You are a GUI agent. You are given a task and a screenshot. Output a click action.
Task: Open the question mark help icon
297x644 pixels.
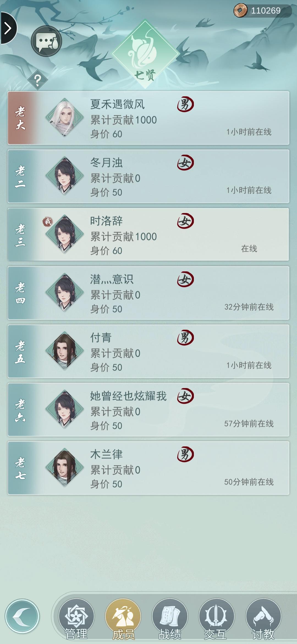[x=38, y=80]
